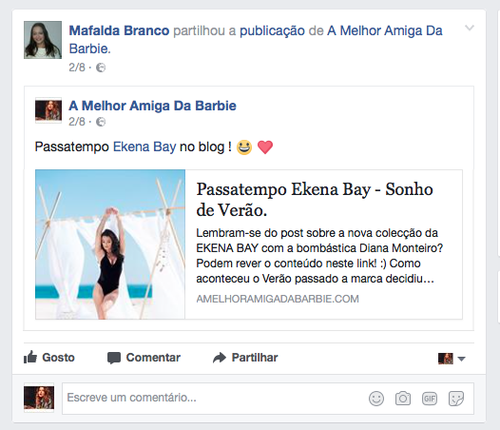The width and height of the screenshot is (500, 430).
Task: Click the globe icon under shared post date
Action: 101,122
